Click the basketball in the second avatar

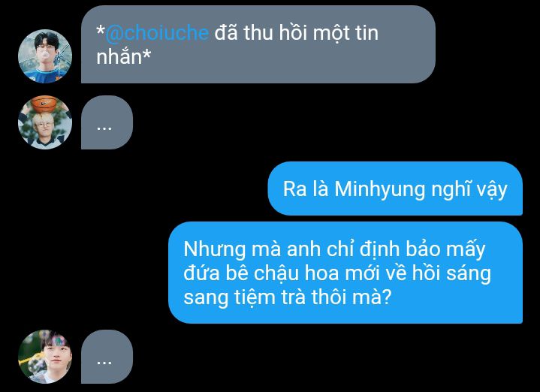(44, 104)
